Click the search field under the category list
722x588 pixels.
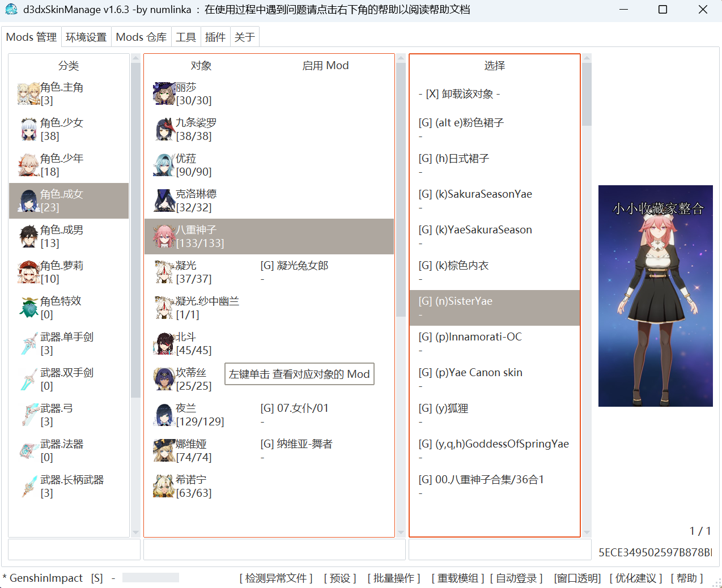pos(74,549)
